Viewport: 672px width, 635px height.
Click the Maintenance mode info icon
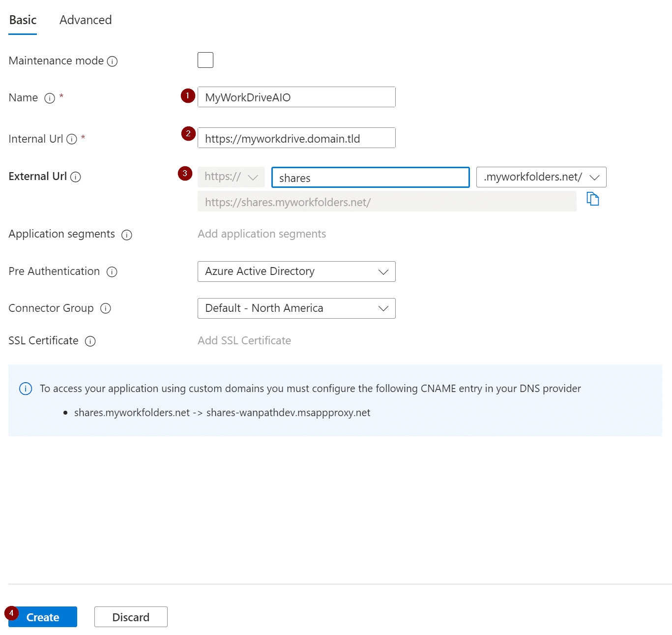pyautogui.click(x=112, y=61)
